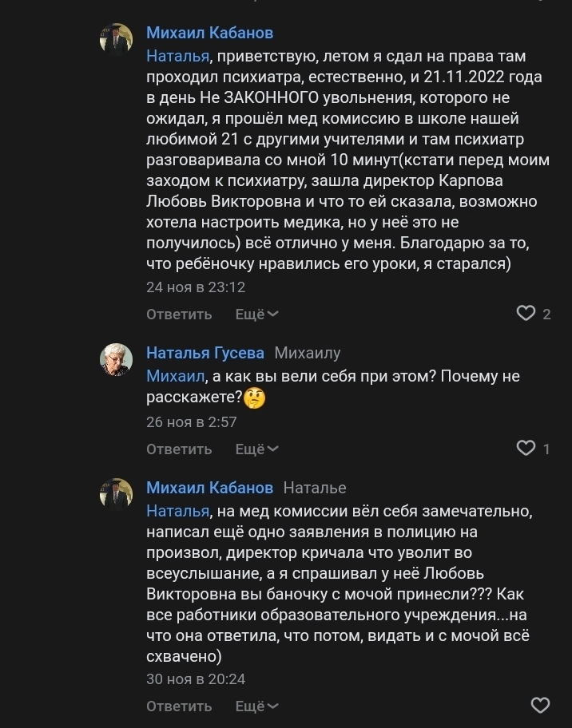Click the thinking face emoji in Наталья's comment
The width and height of the screenshot is (572, 728).
(x=255, y=398)
